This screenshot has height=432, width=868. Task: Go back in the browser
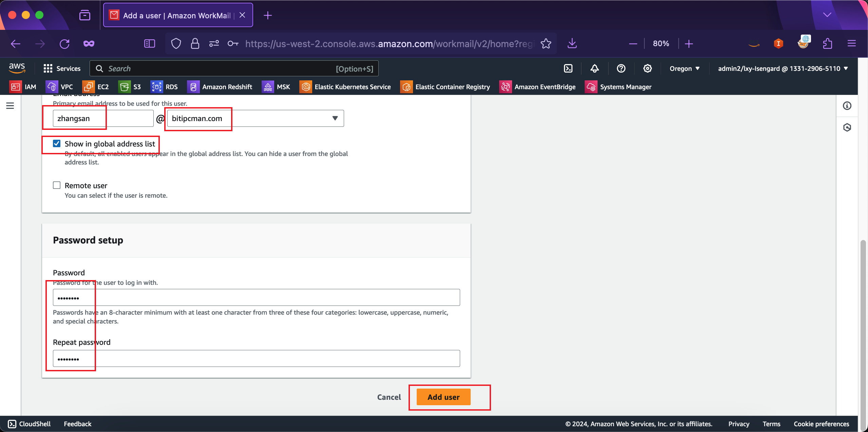(x=16, y=44)
